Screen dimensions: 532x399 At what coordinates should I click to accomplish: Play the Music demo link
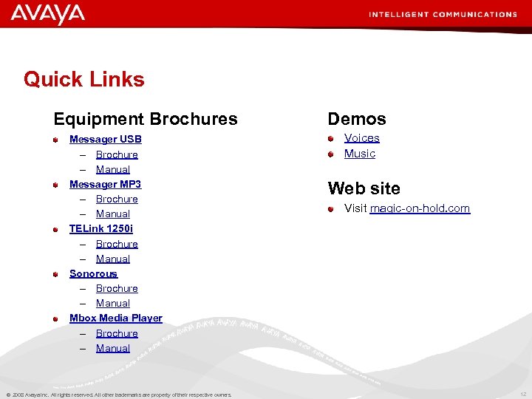click(360, 154)
